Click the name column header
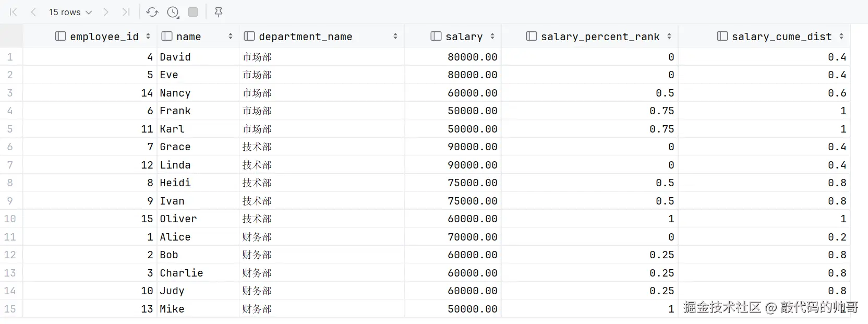Image resolution: width=868 pixels, height=324 pixels. point(188,37)
